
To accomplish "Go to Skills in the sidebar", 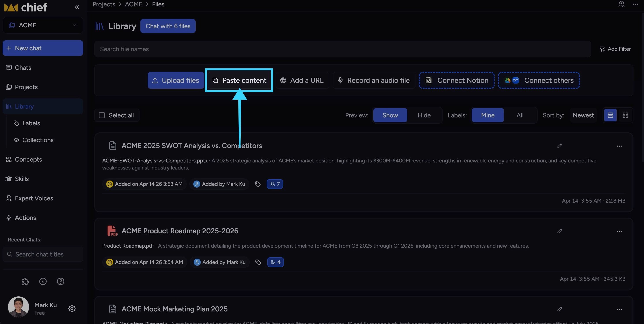I will [43, 179].
